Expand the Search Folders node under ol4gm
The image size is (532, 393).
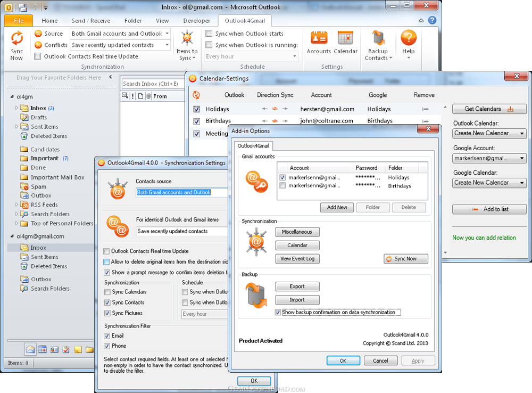(16, 214)
